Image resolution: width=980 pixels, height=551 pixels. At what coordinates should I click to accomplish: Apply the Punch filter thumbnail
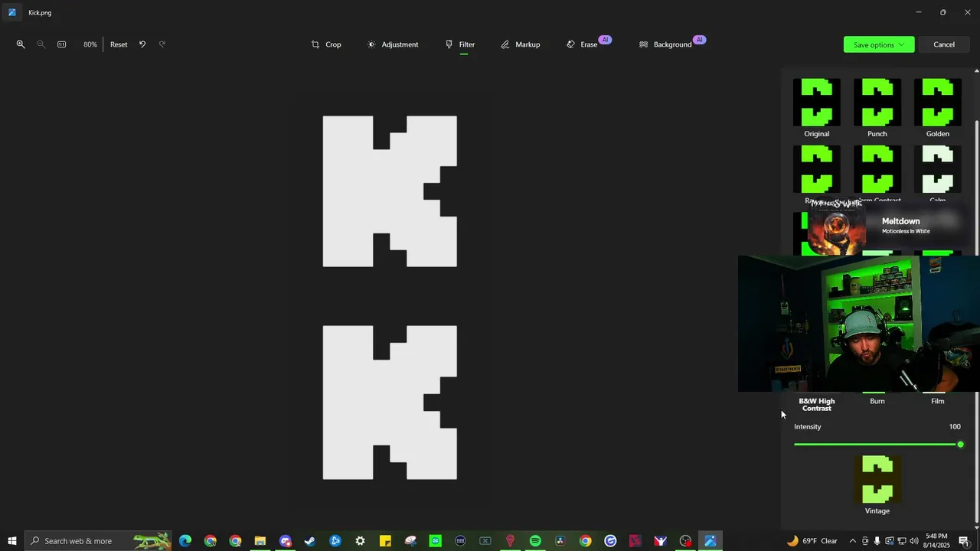click(x=877, y=103)
